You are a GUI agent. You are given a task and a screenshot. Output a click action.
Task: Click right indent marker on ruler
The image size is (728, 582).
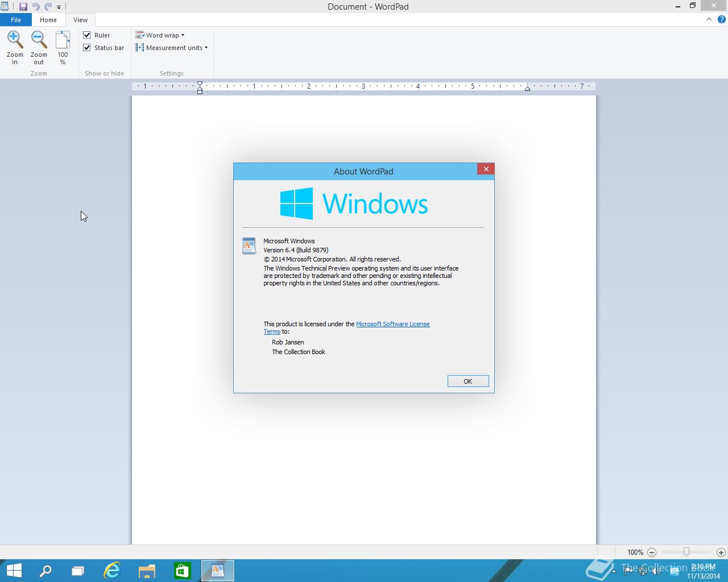pyautogui.click(x=527, y=88)
